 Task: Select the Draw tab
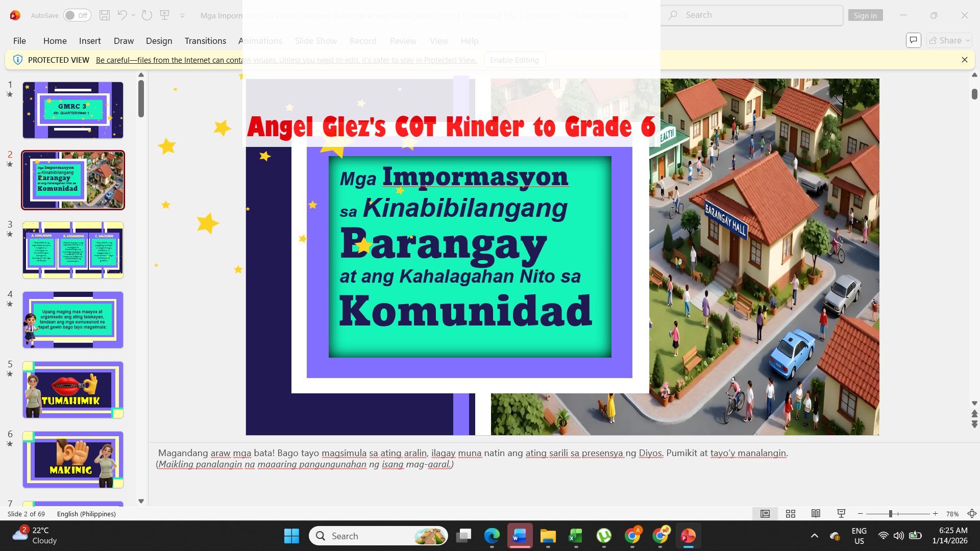pyautogui.click(x=124, y=41)
